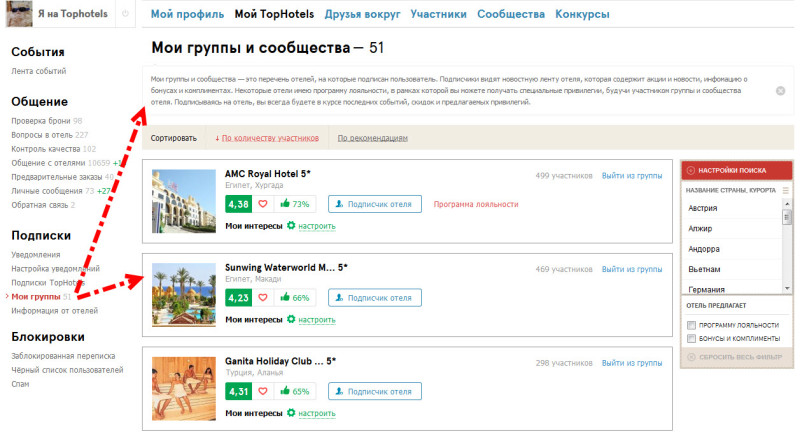Screen dimensions: 800x432
Task: Click heart icon on Ganita Holiday Club
Action: coord(264,392)
